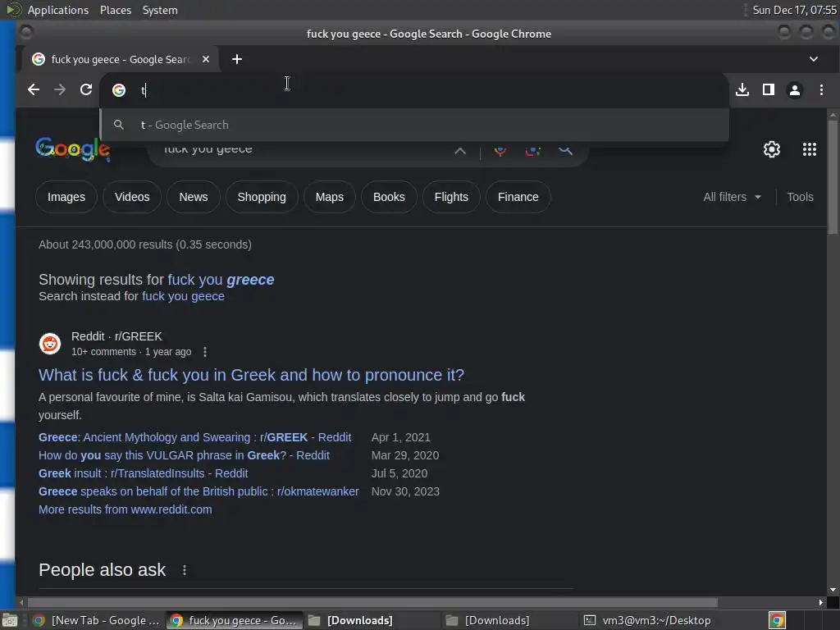Expand the All filters dropdown

pyautogui.click(x=732, y=197)
